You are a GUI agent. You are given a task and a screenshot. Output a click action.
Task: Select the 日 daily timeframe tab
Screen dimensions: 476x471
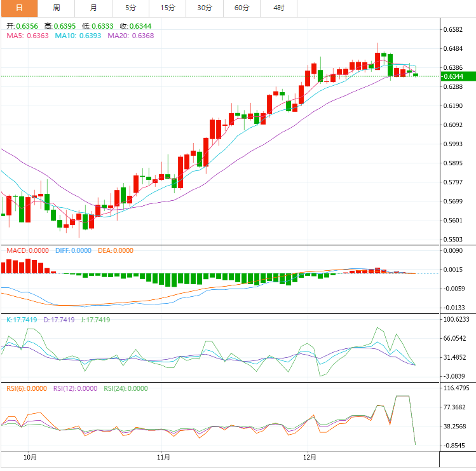point(19,8)
